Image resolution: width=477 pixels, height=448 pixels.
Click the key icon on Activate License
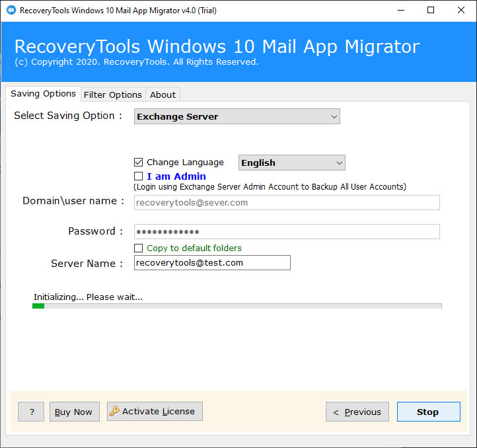tap(115, 411)
